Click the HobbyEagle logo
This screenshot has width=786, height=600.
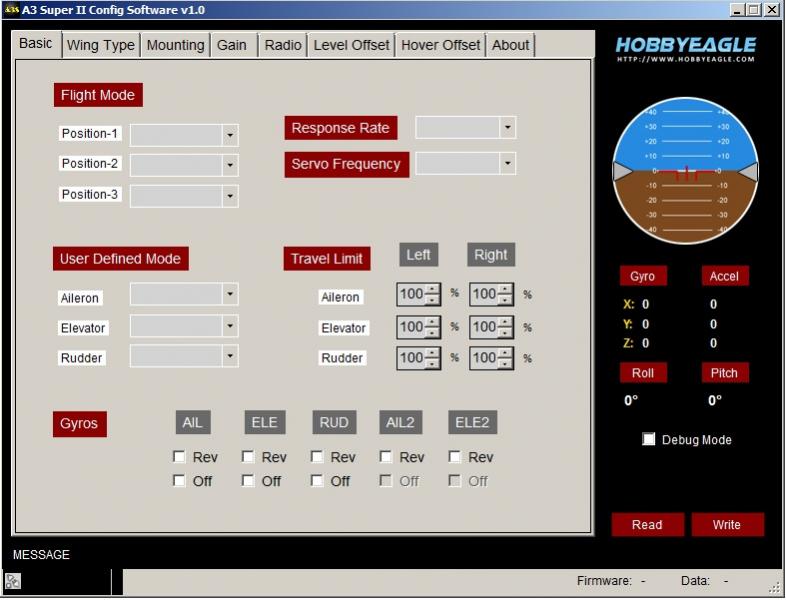tap(685, 48)
